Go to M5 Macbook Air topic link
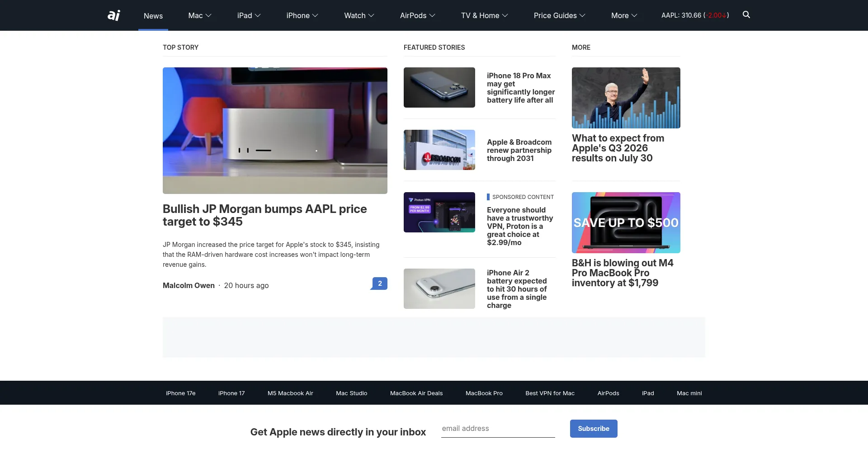 tap(290, 393)
